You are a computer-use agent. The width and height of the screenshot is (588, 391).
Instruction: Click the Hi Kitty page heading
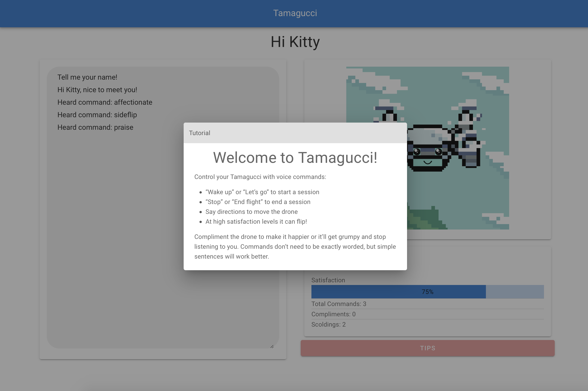[295, 42]
